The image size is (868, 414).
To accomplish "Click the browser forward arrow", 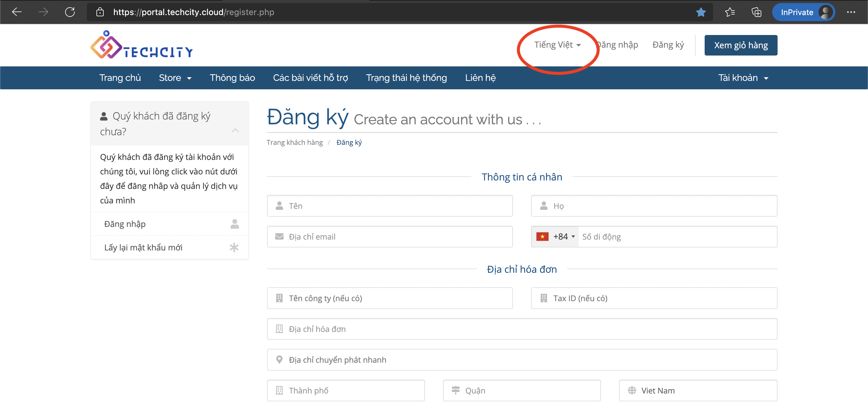I will [43, 12].
